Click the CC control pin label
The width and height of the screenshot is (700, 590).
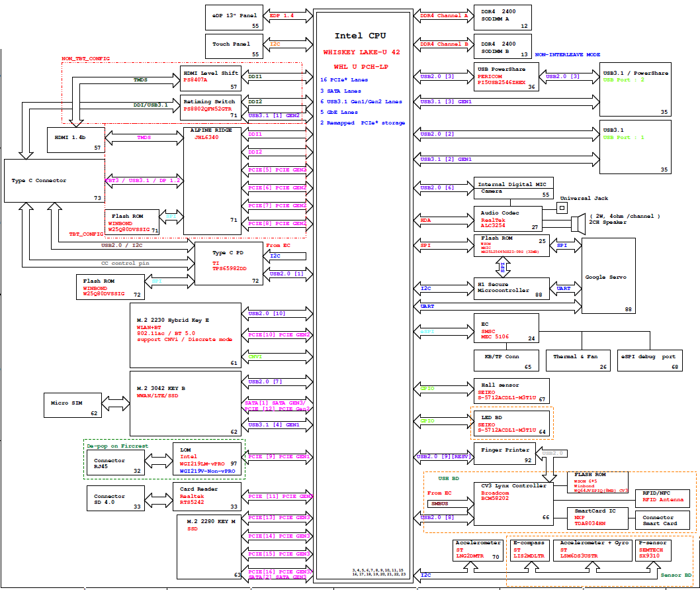[125, 264]
